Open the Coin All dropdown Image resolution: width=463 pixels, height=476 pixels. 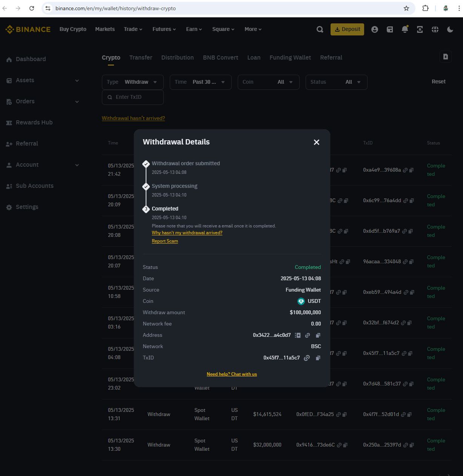(269, 82)
